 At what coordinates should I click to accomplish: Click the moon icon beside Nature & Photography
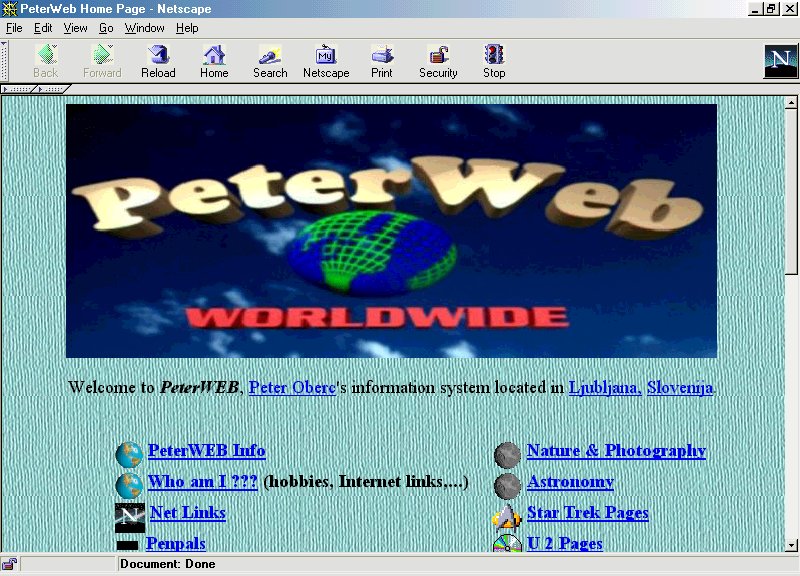pyautogui.click(x=507, y=455)
